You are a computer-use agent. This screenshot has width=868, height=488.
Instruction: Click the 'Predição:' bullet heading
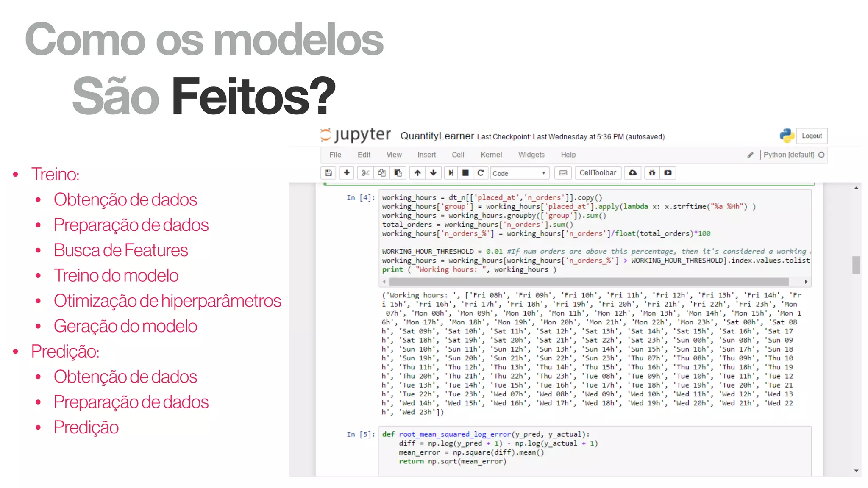pyautogui.click(x=65, y=352)
